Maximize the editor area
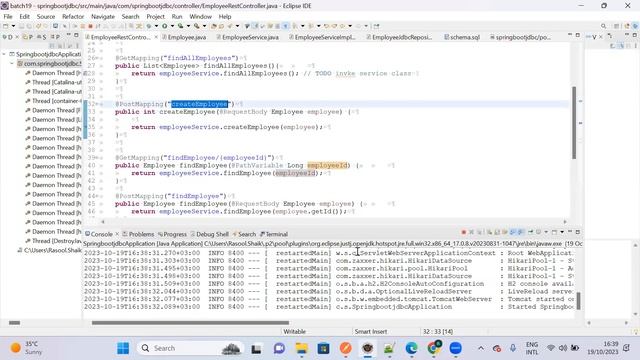640x360 pixels. (578, 36)
